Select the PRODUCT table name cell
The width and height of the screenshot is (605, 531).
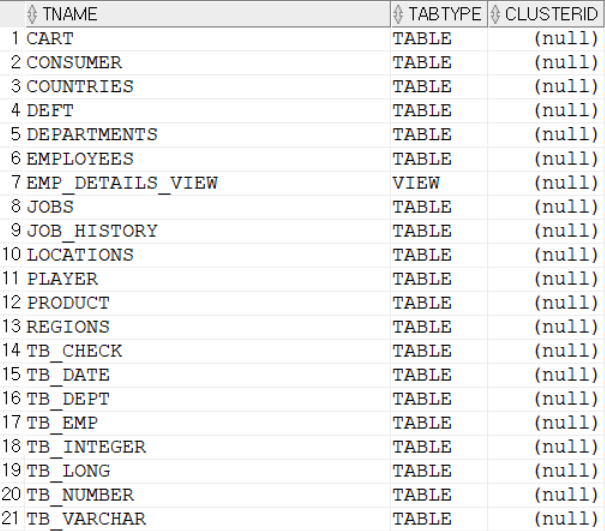coord(208,303)
